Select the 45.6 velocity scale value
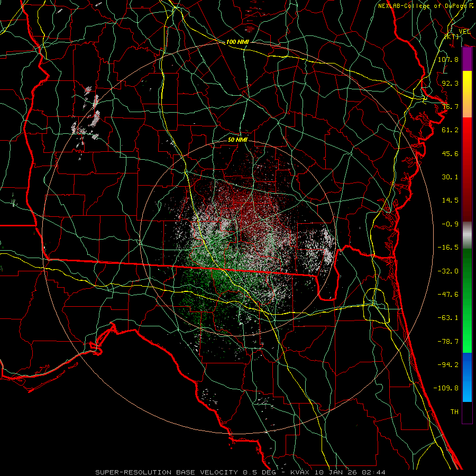The image size is (476, 476). (450, 153)
